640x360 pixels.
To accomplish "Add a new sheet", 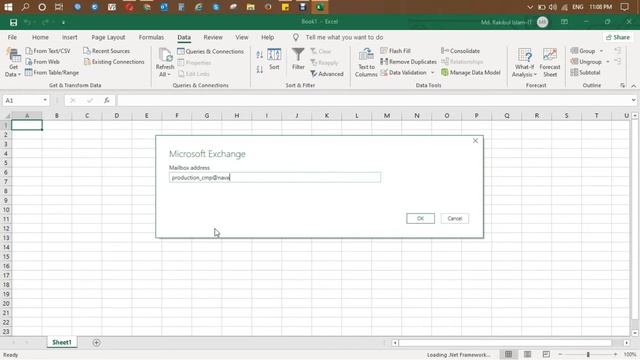I will click(96, 343).
